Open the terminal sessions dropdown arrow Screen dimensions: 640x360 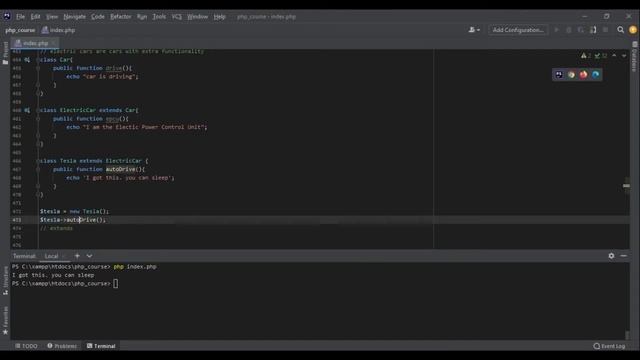(x=89, y=256)
